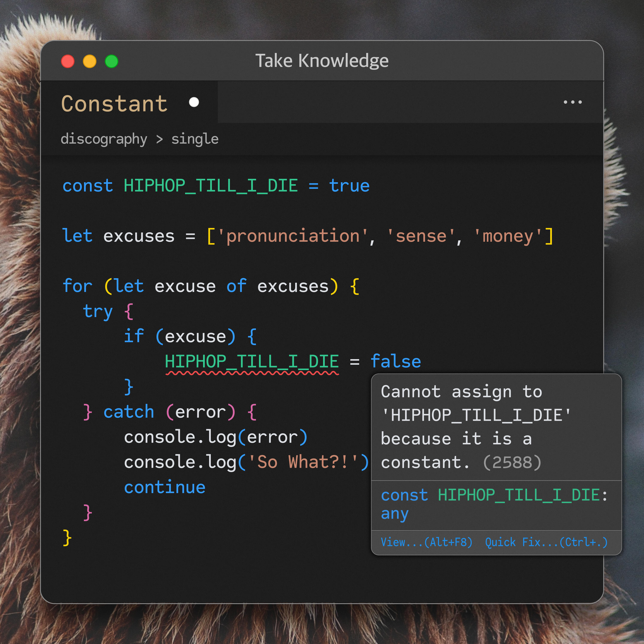Click the 'of' keyword in loop
644x644 pixels.
click(237, 286)
